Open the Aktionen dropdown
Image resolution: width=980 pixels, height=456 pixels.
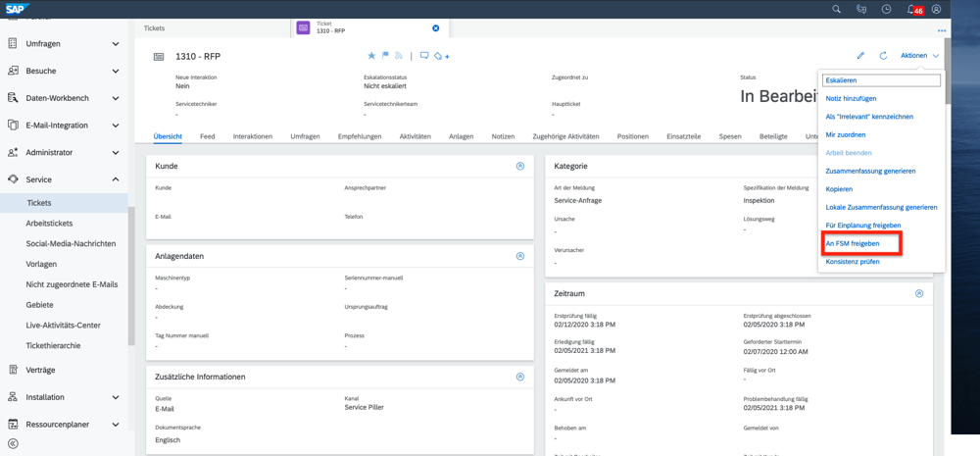[920, 56]
